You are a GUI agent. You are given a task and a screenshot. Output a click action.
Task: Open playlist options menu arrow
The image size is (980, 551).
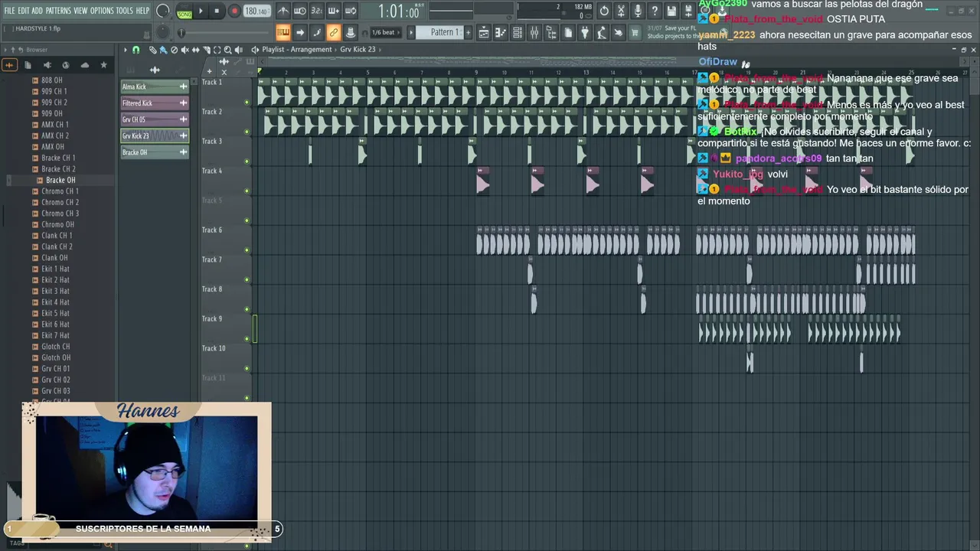coord(126,50)
